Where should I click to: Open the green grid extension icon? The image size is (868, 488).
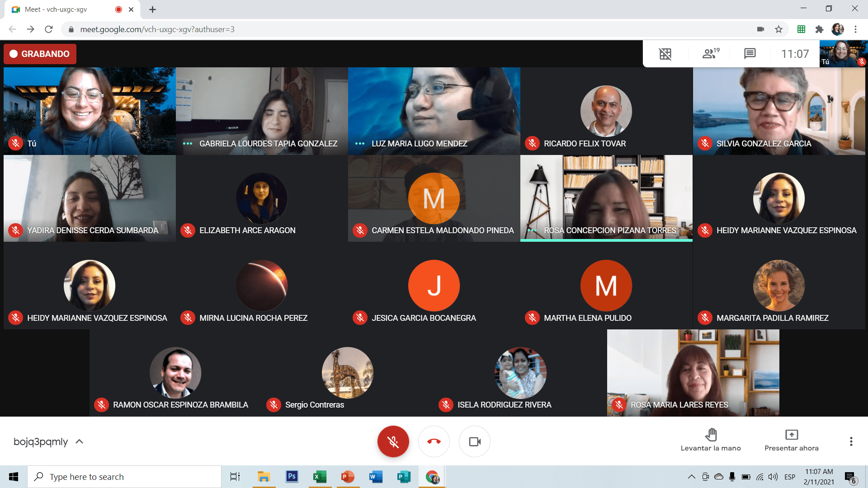click(x=801, y=29)
